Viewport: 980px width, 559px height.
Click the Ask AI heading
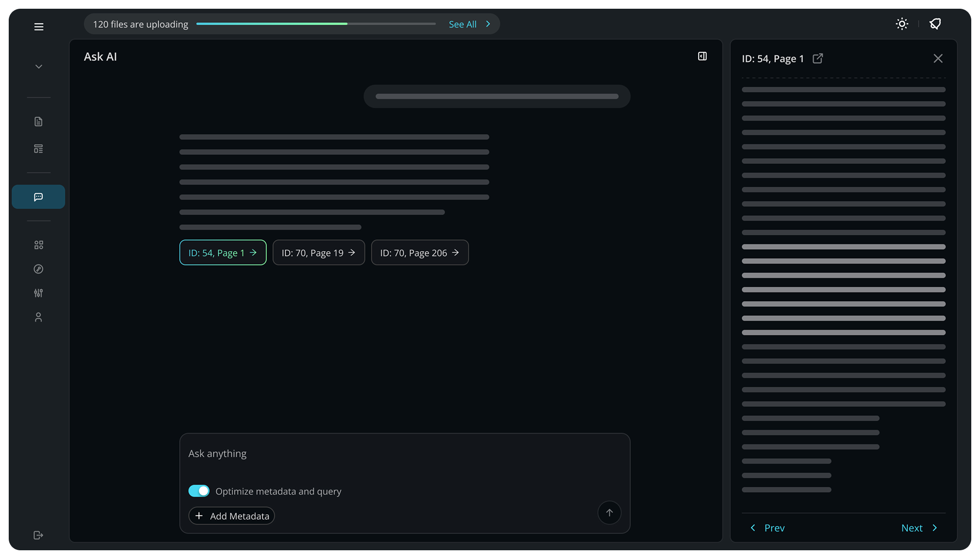tap(100, 57)
